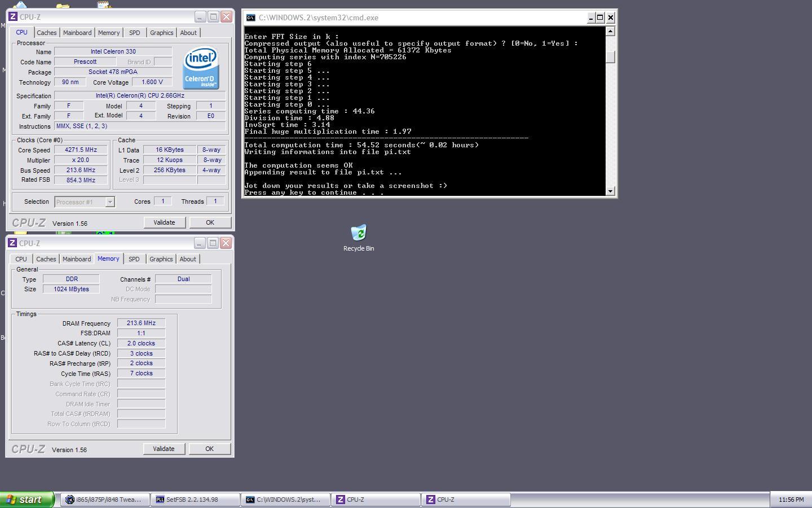Click the memory Size value 1024 MBytes
The height and width of the screenshot is (508, 812).
[71, 289]
